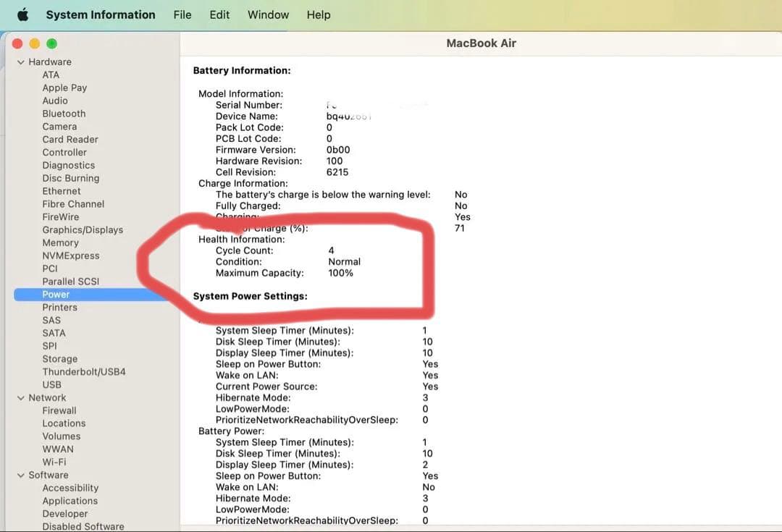This screenshot has height=532, width=782.
Task: Click the yellow minimize window button
Action: tap(35, 43)
